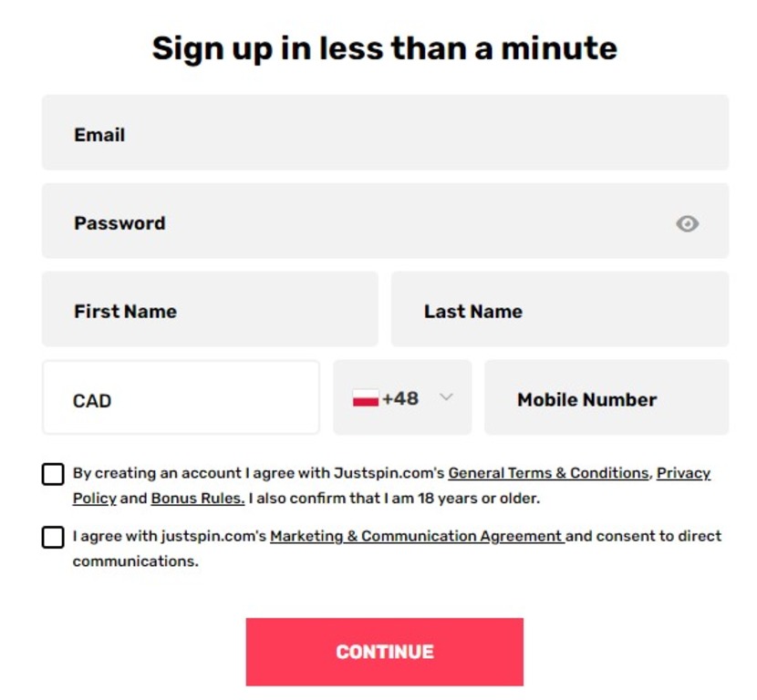Open Marketing & Communication Agreement link
This screenshot has width=757, height=700.
point(417,536)
